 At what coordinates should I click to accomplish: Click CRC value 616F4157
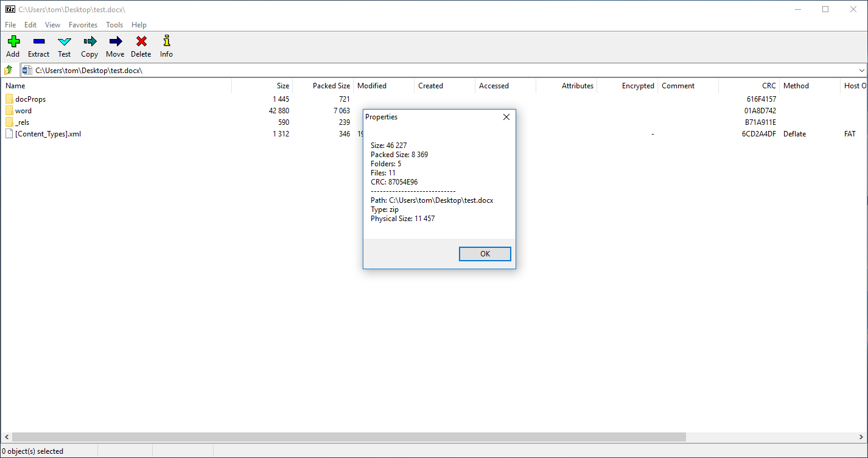click(761, 99)
